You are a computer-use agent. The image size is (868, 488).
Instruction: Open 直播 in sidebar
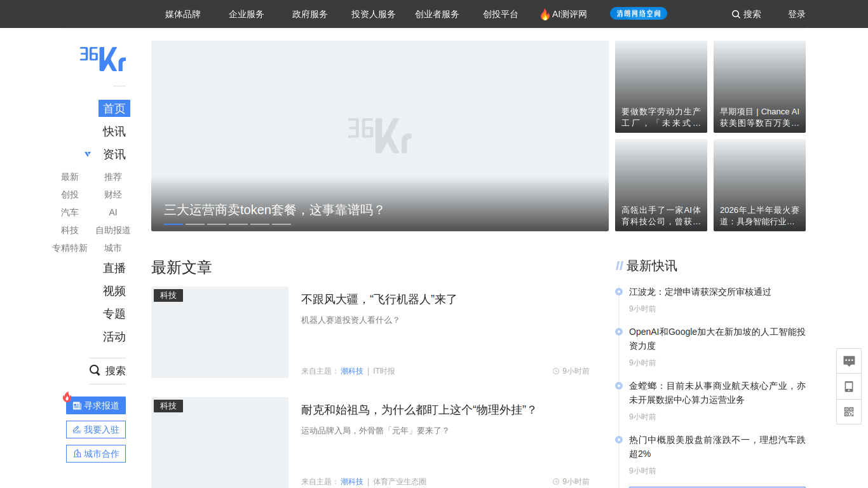click(x=114, y=268)
